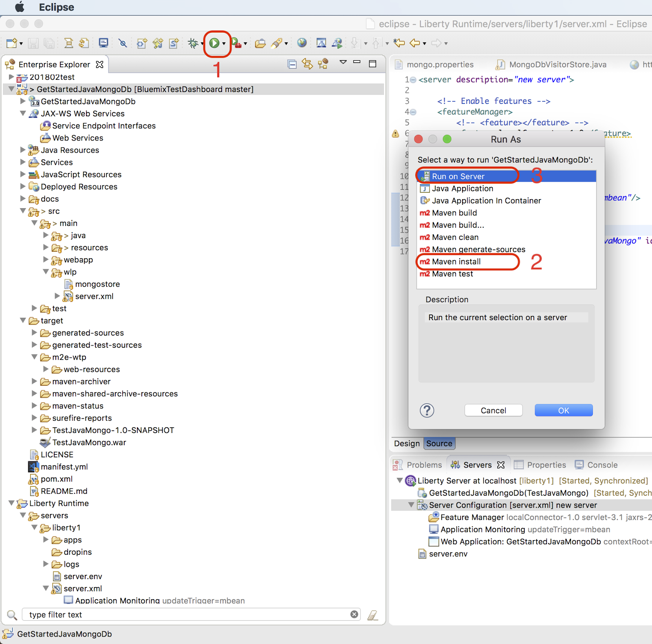Click OK in the Run As dialog
Screen dimensions: 652x644
[564, 410]
